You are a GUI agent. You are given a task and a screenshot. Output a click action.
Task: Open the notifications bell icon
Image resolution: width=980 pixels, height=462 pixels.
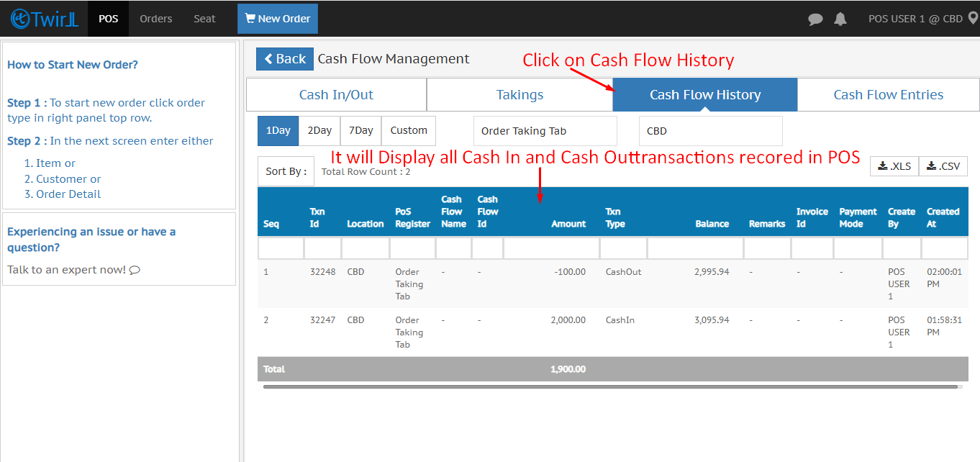840,19
